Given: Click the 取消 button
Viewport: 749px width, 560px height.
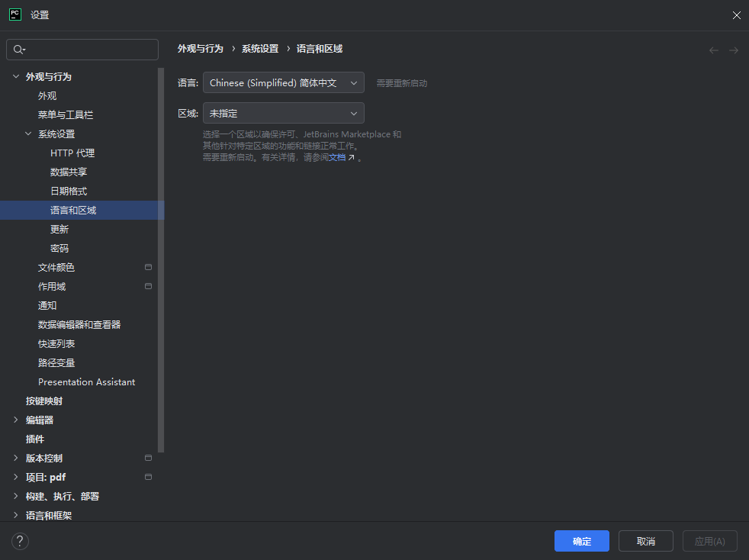Looking at the screenshot, I should 646,541.
